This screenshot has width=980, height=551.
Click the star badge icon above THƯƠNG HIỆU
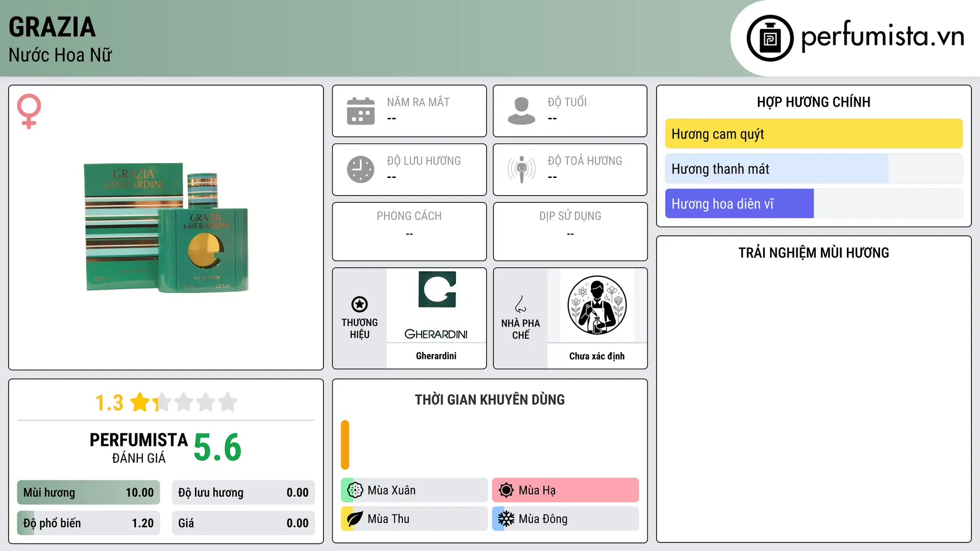[359, 304]
